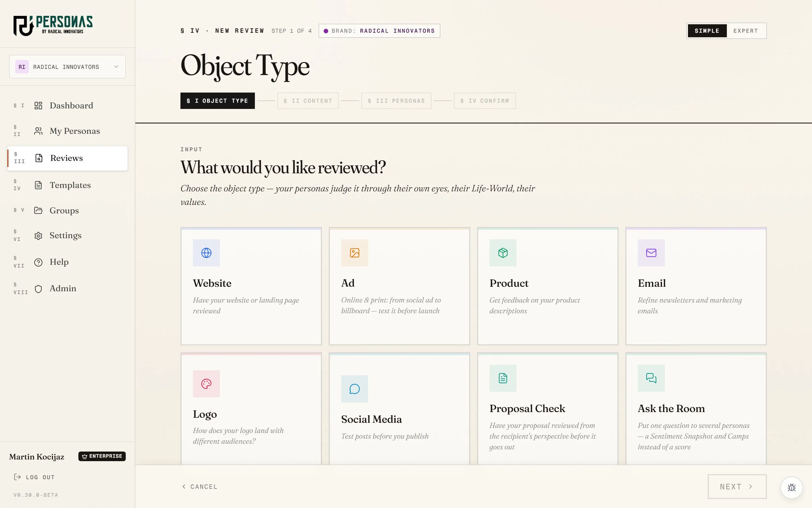Click the Social Media speech bubble icon
Screen dimensions: 812x508
(x=355, y=389)
